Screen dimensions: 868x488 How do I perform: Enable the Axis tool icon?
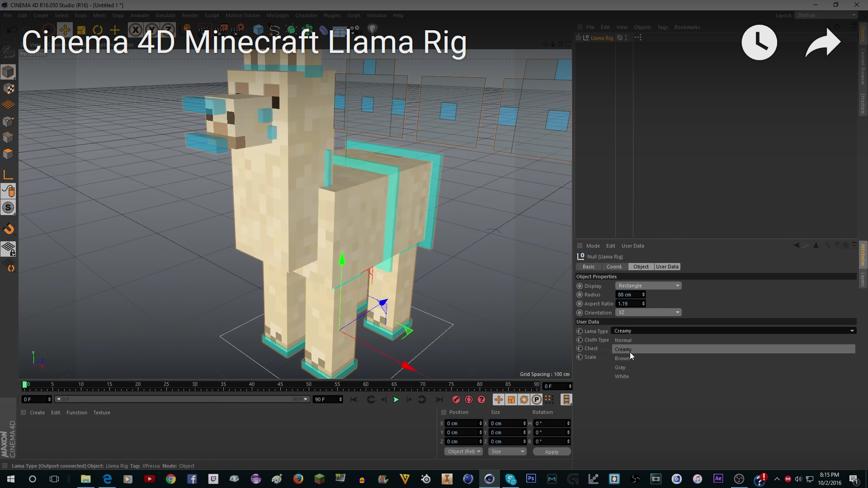click(8, 175)
